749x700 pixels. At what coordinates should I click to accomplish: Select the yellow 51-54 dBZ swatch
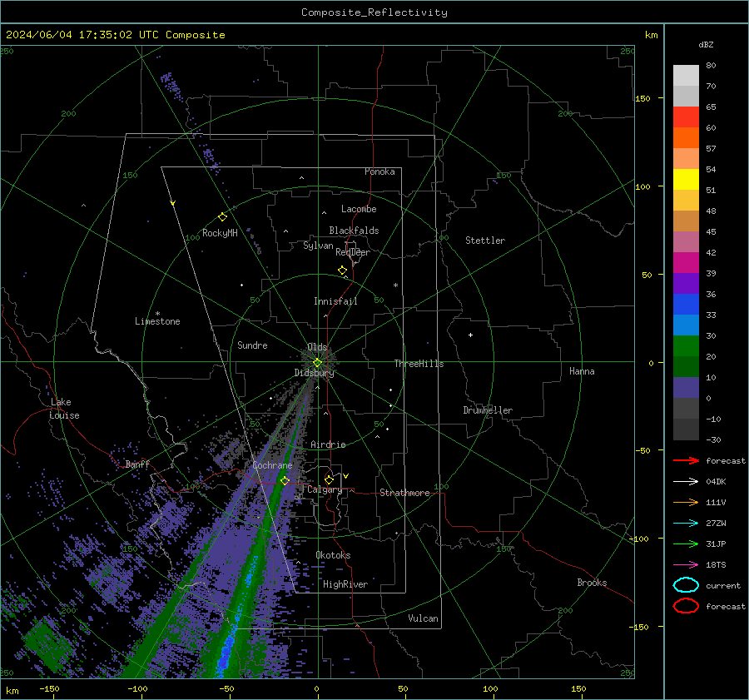coord(686,179)
